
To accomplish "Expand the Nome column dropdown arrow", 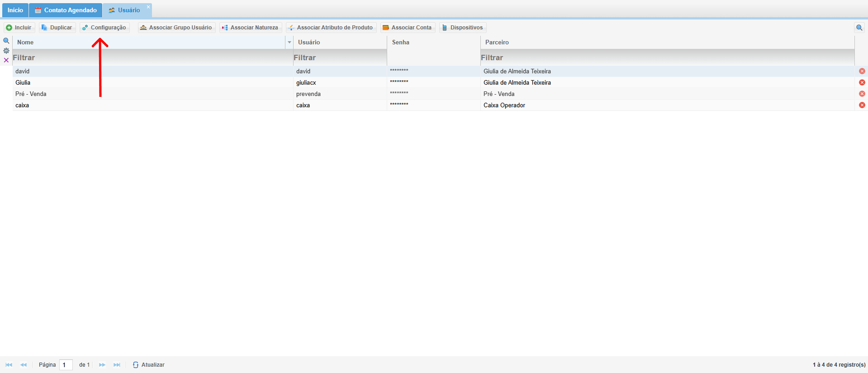I will [x=289, y=42].
